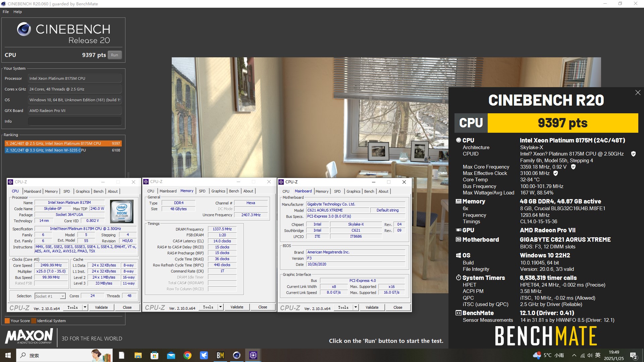Close the BenchMate result overlay with X

[638, 93]
